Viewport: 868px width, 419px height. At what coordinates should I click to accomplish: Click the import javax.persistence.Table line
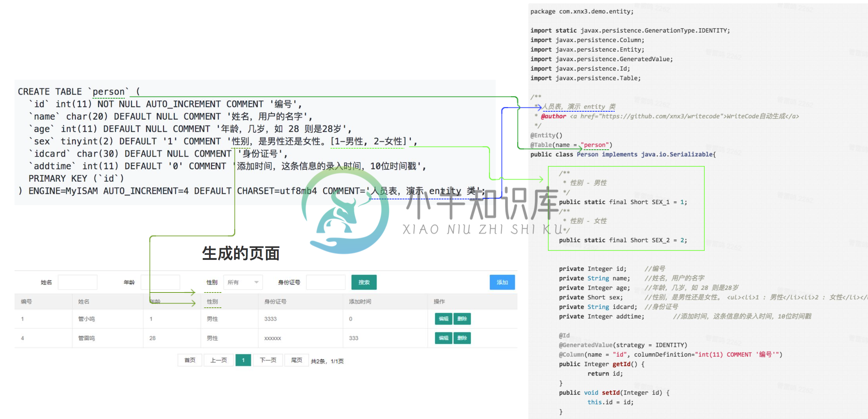click(x=585, y=78)
